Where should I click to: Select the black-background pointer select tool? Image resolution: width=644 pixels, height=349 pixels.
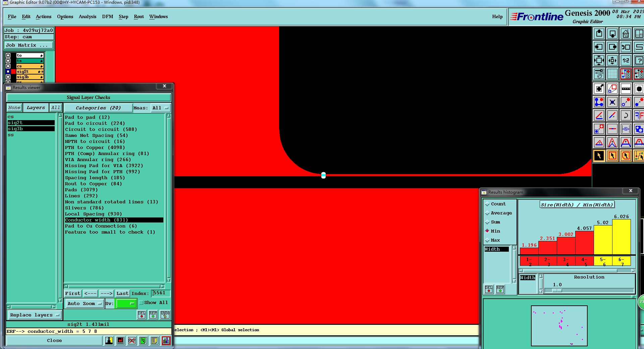(x=599, y=156)
